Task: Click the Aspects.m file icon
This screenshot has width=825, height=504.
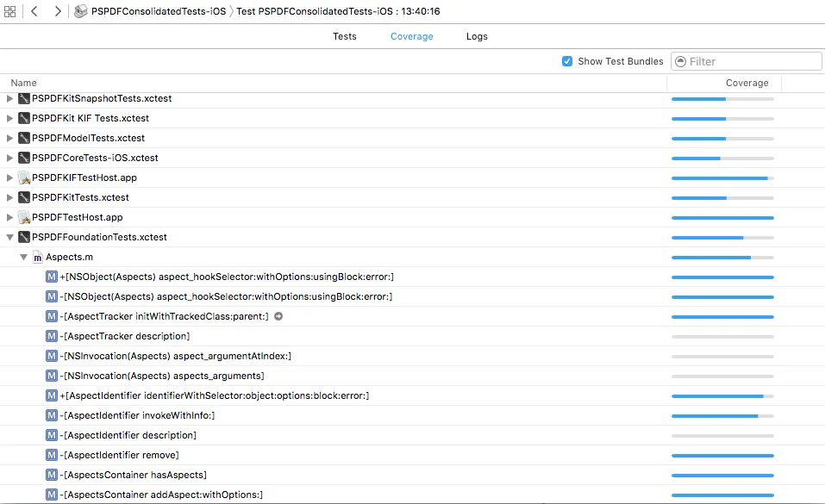Action: (37, 257)
